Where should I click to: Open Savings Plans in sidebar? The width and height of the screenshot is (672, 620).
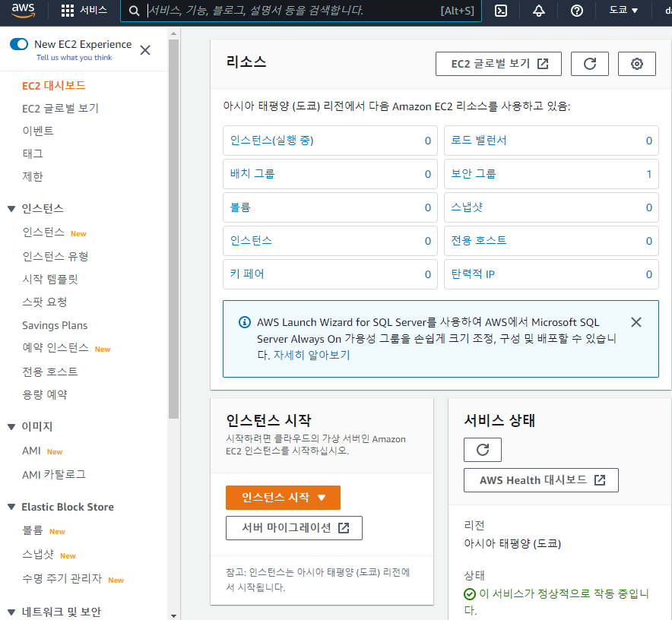point(55,325)
